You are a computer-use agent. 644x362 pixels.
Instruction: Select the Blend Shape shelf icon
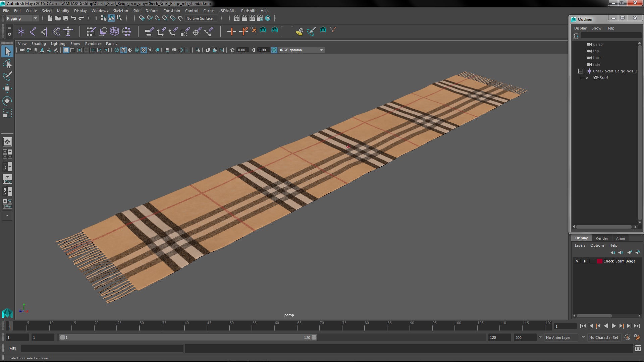103,32
